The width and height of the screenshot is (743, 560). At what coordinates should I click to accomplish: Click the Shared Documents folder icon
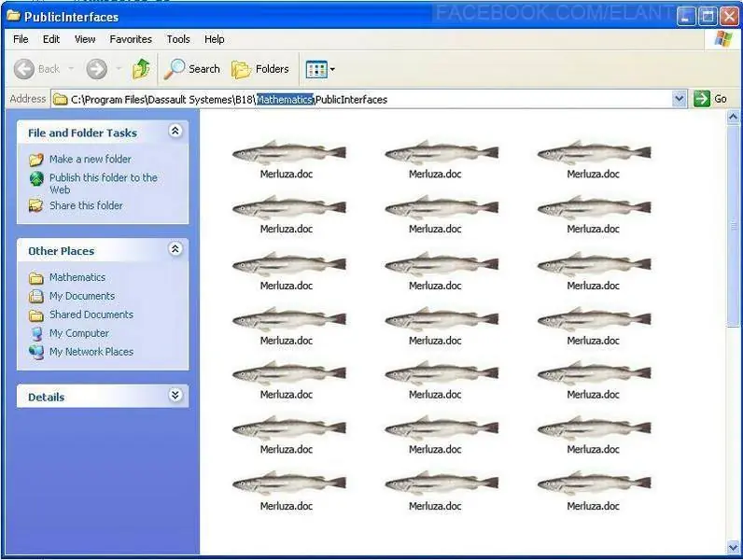[36, 315]
